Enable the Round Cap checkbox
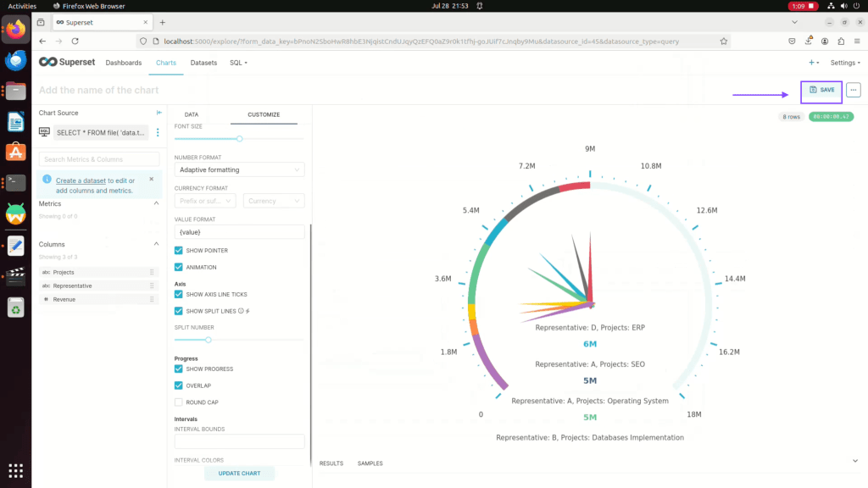 [179, 402]
